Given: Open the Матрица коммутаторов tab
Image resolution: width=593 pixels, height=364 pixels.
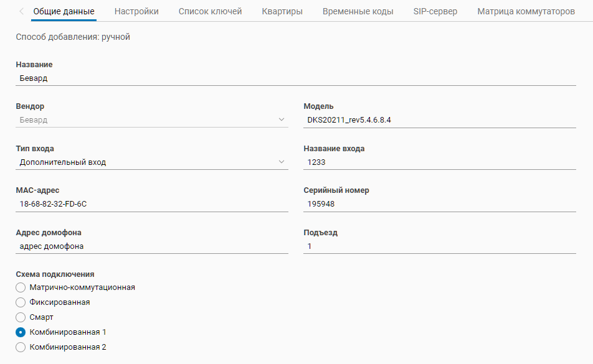Looking at the screenshot, I should tap(526, 11).
